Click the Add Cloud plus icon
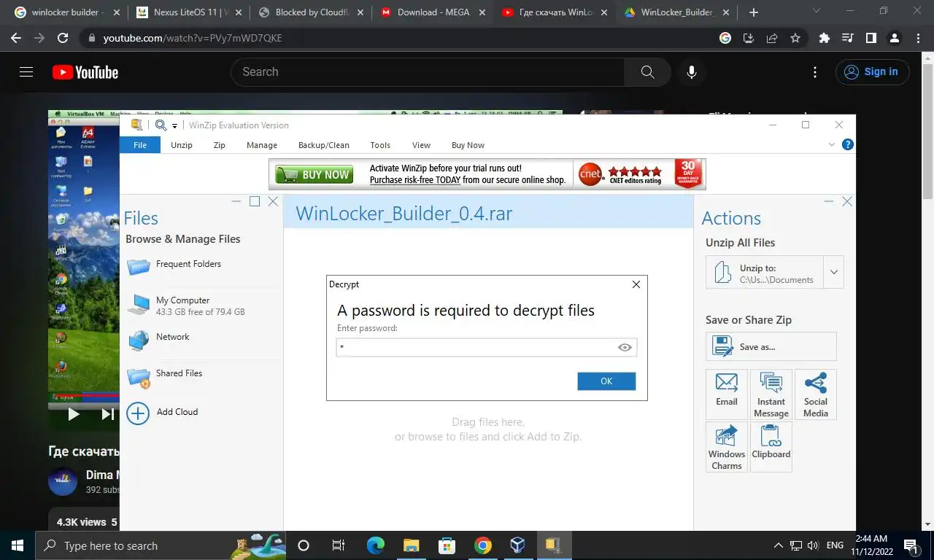The width and height of the screenshot is (934, 560). click(138, 413)
